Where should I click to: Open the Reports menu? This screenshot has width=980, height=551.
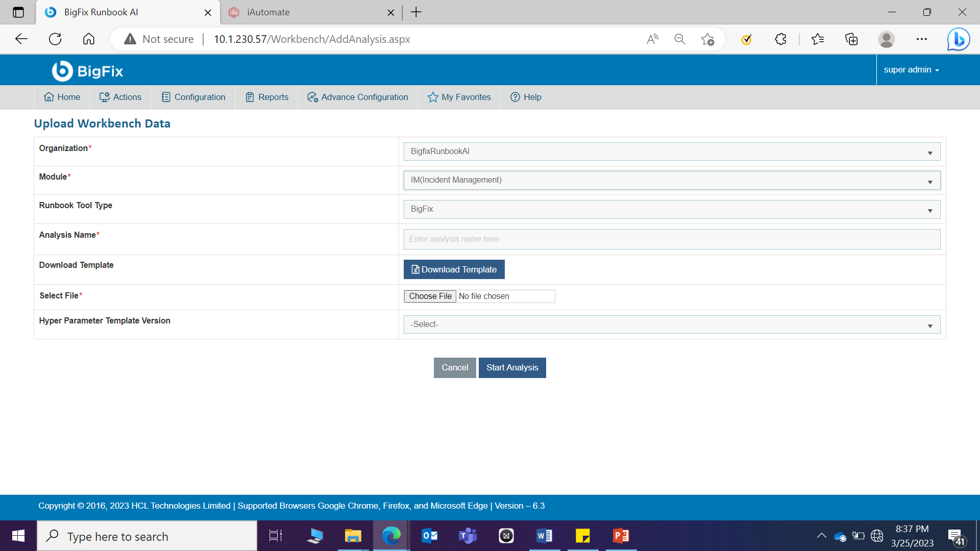(267, 97)
